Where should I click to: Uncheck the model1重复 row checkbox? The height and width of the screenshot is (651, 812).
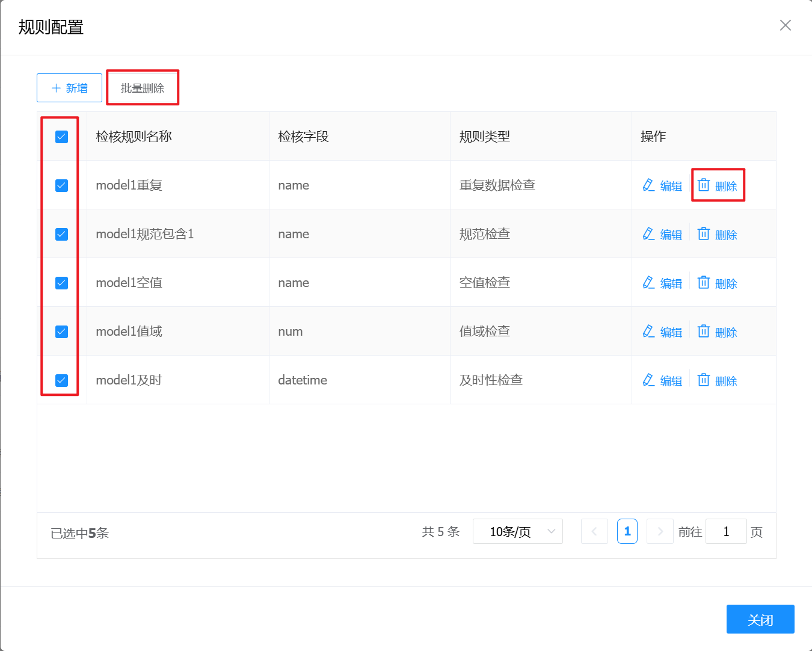coord(61,186)
